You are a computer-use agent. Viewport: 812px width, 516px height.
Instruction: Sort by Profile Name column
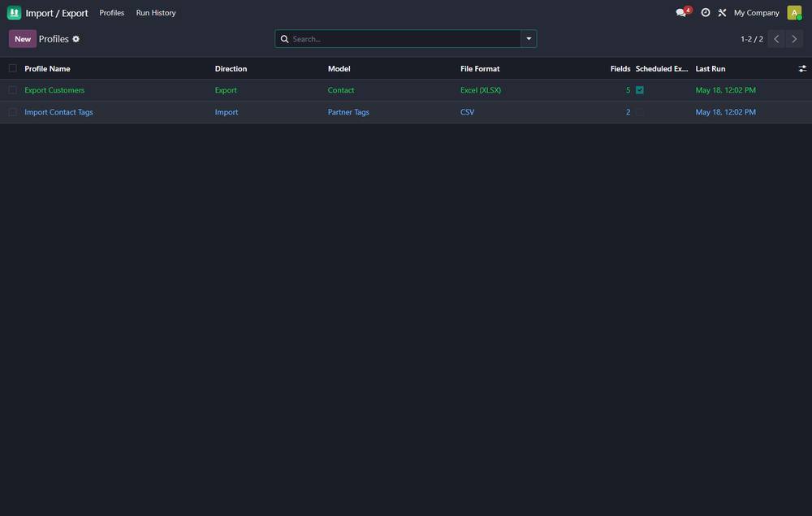(x=47, y=68)
